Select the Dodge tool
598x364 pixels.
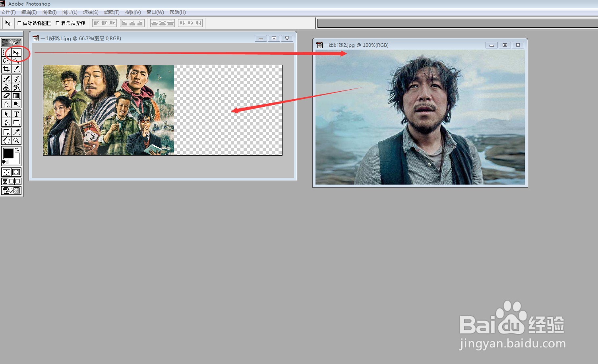[x=16, y=104]
